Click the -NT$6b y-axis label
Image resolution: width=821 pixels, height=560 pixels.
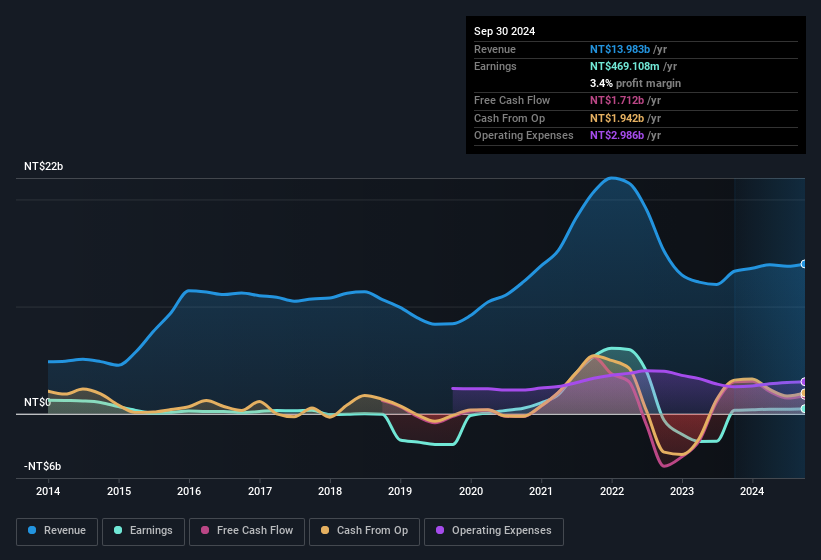pos(42,466)
